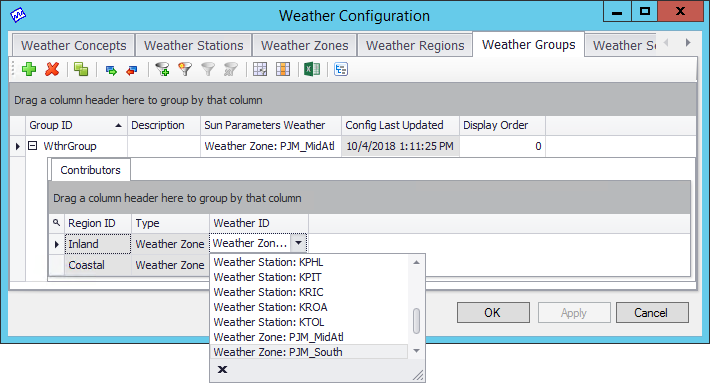This screenshot has width=710, height=383.
Task: Click the dropdown list scrollbar thumb
Action: coord(416,321)
